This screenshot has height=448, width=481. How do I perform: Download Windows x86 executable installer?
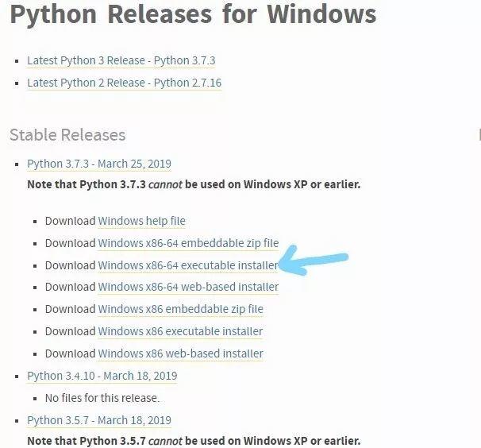(180, 331)
